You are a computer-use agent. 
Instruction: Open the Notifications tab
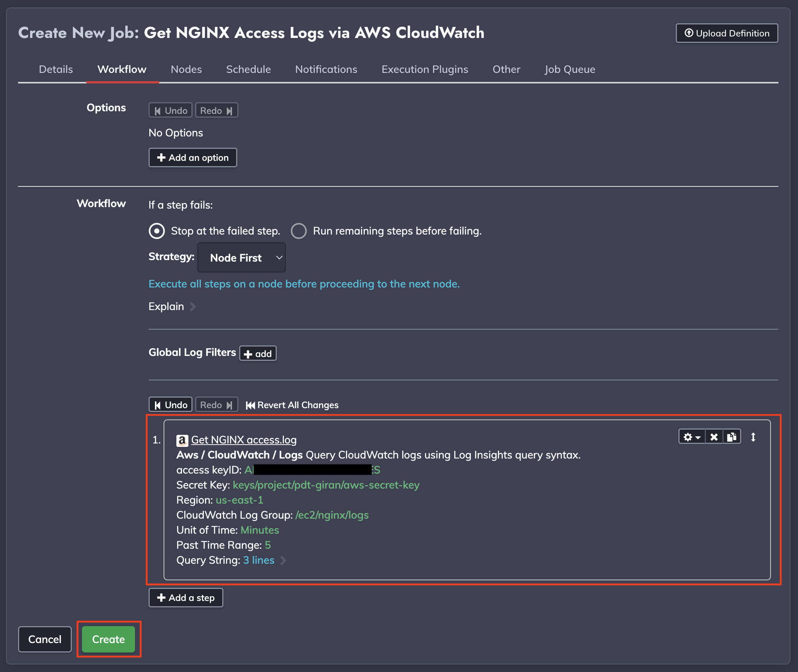point(326,69)
